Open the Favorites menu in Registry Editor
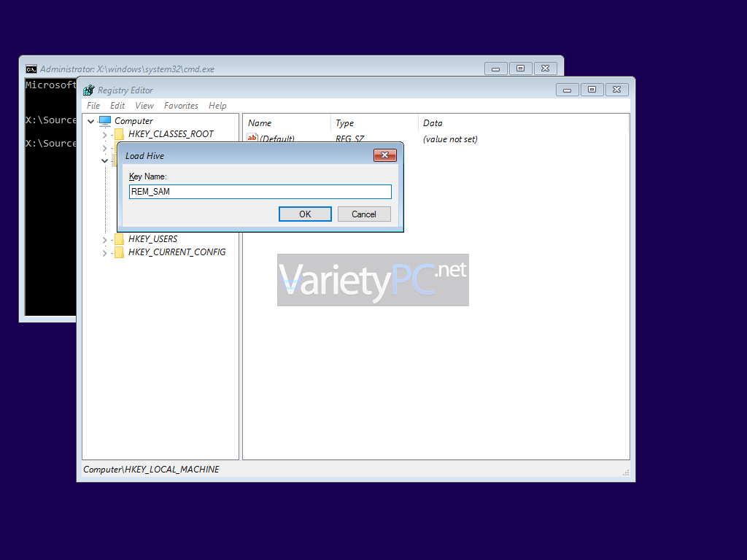Screen dimensions: 747x560 181,106
